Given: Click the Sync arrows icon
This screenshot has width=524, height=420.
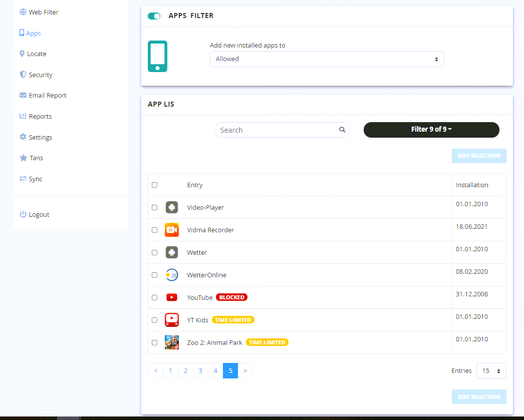Looking at the screenshot, I should click(x=23, y=179).
